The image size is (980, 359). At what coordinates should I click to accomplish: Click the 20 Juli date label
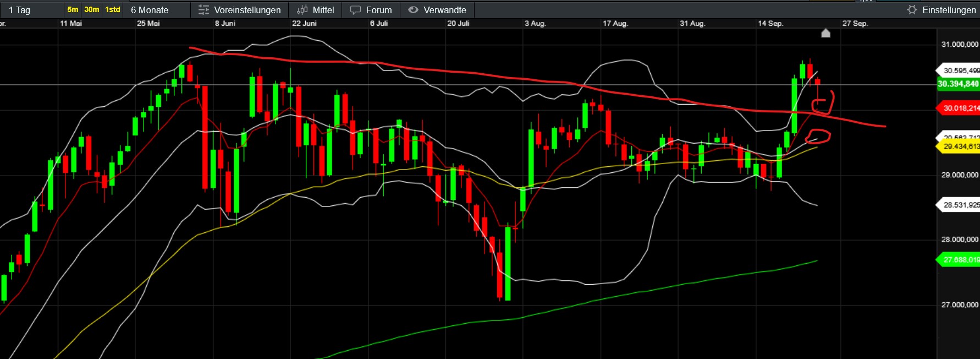(458, 23)
